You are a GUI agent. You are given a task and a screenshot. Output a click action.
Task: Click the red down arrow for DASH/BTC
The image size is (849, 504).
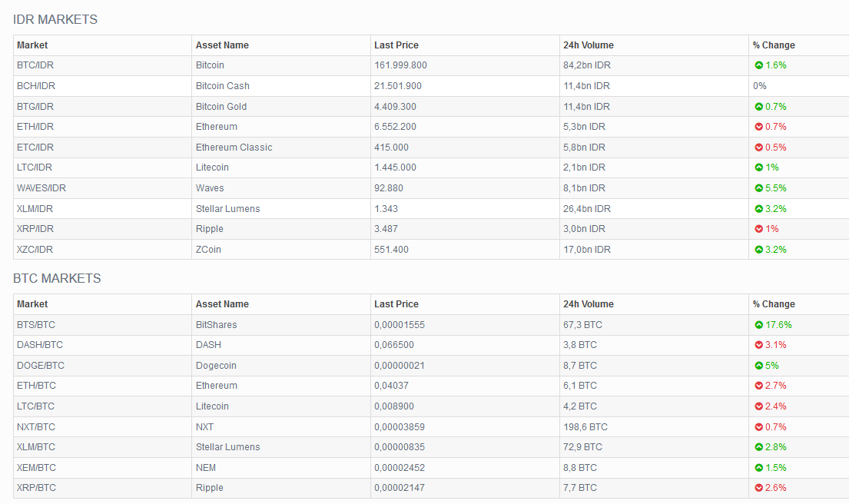point(758,345)
